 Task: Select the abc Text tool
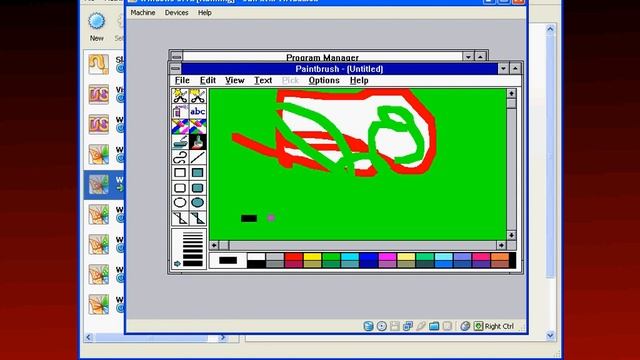click(x=198, y=111)
